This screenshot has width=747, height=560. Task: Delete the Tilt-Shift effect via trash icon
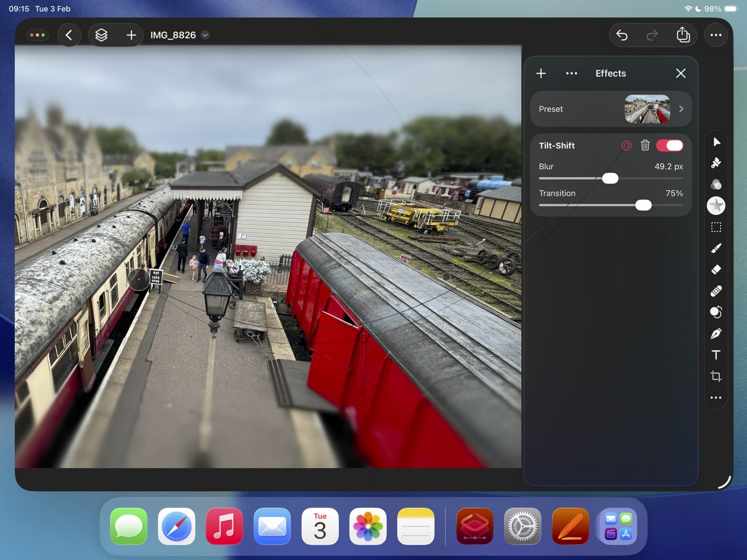click(645, 145)
